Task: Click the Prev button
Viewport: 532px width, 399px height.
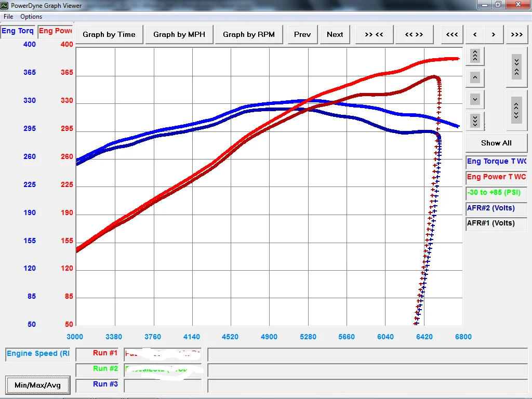Action: coord(302,35)
